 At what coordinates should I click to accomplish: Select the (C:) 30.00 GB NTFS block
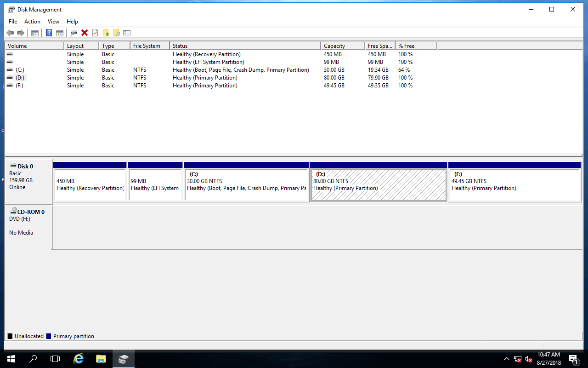click(x=246, y=182)
